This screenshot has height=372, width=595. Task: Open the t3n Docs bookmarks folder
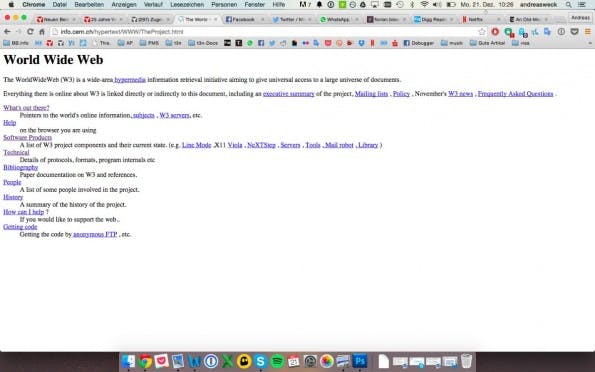coord(203,43)
